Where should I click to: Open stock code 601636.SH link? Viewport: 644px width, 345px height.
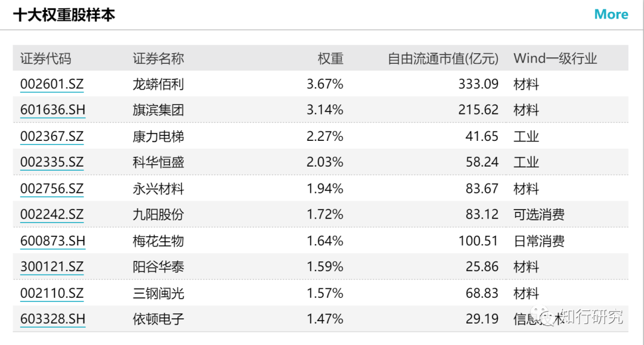tap(52, 110)
